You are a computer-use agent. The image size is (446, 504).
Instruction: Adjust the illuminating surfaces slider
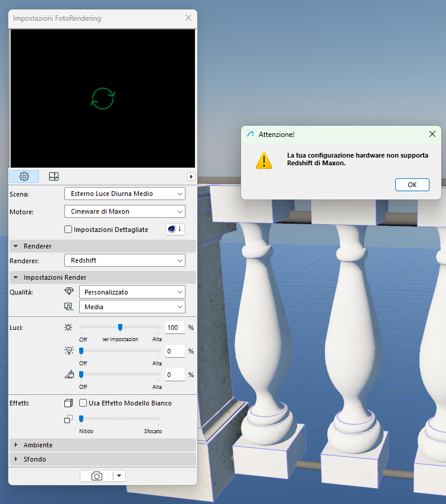pos(120,375)
